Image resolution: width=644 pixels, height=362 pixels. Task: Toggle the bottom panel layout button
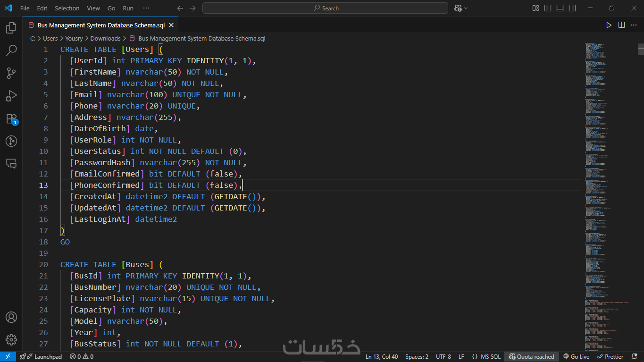coord(560,8)
